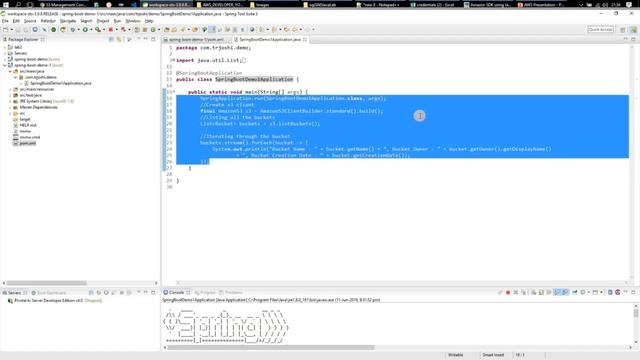This screenshot has width=640, height=360.
Task: Click Remove All Terminated Launches icon
Action: 524,292
